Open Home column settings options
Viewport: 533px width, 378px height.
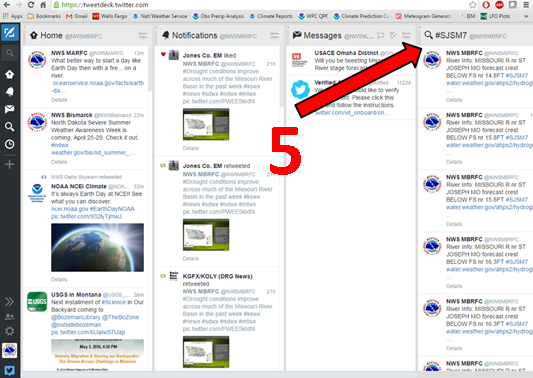(143, 35)
